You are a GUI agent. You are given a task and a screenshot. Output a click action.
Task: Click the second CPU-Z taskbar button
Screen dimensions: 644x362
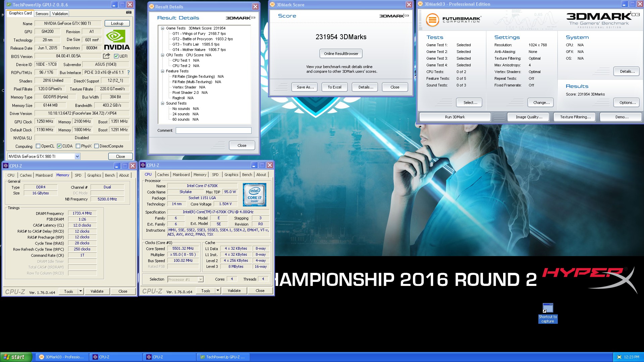(x=169, y=357)
